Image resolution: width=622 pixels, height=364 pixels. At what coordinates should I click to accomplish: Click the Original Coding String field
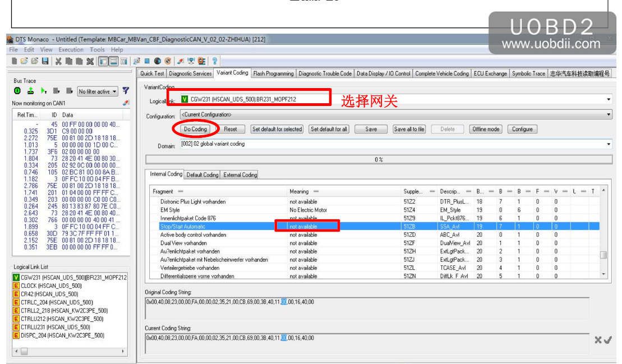(367, 307)
